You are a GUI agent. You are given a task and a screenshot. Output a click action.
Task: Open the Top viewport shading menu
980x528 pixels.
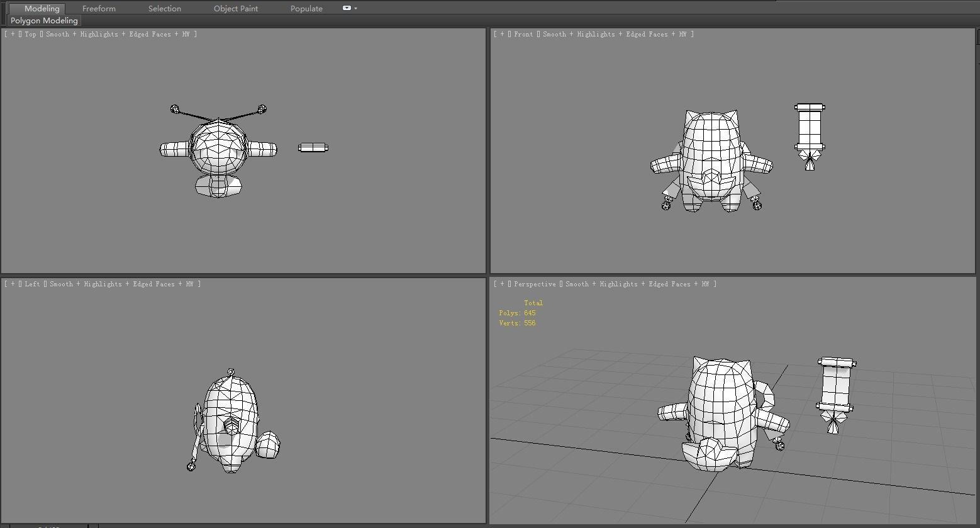(118, 34)
